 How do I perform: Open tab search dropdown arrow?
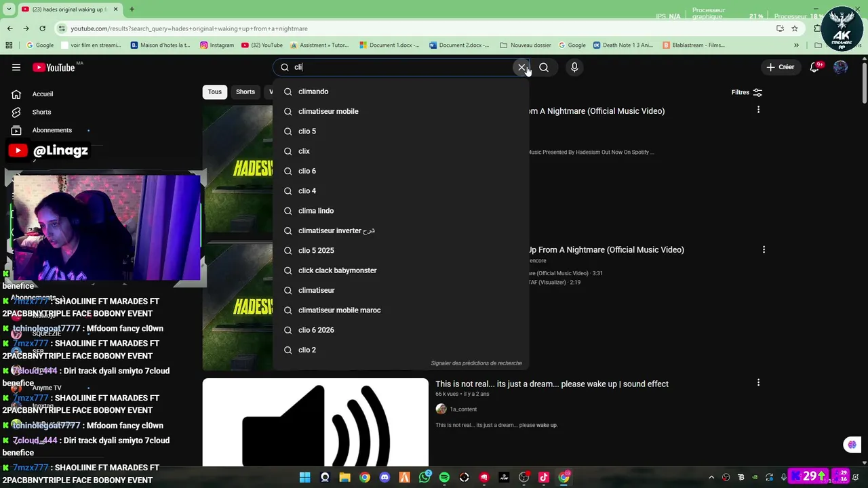coord(7,9)
